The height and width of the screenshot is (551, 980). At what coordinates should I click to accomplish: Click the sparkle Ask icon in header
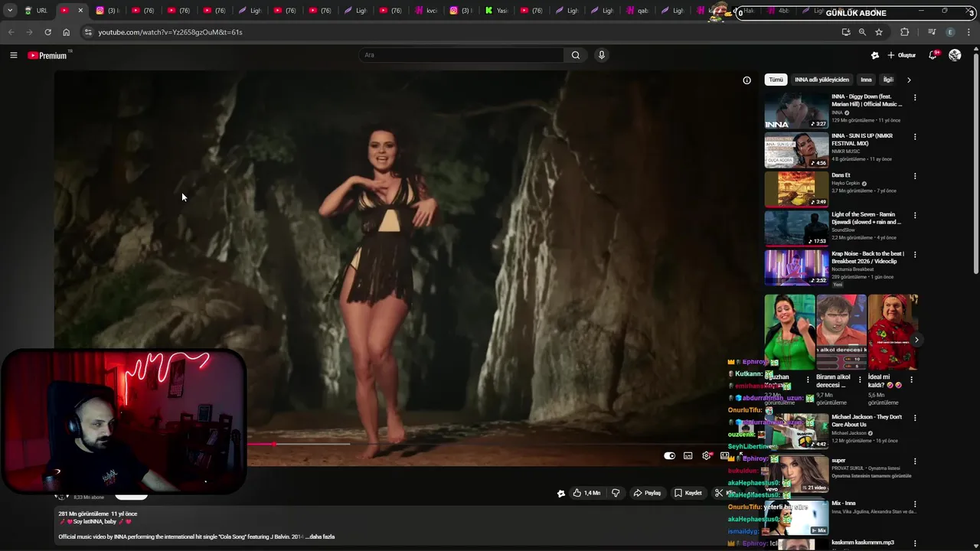click(875, 55)
